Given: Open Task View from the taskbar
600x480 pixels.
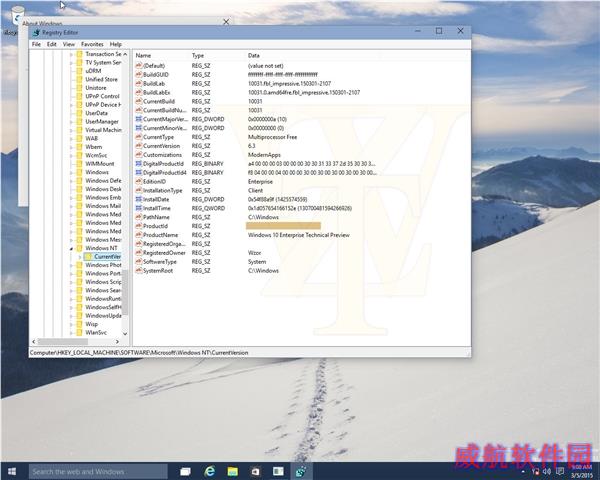Looking at the screenshot, I should click(x=186, y=472).
